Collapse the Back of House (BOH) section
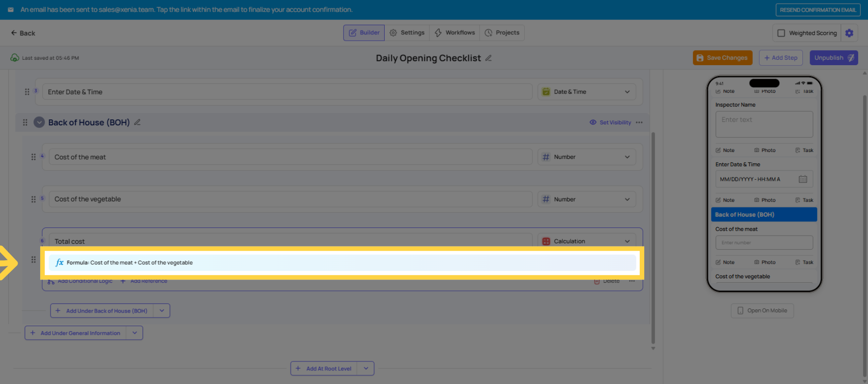 (39, 122)
